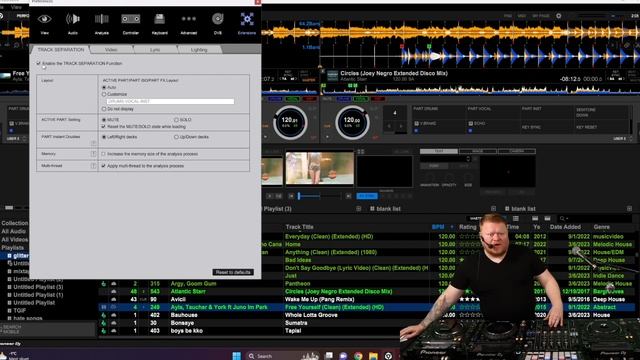Open the USER 2 pad mode dropdown
This screenshot has width=640, height=360.
pos(622,139)
